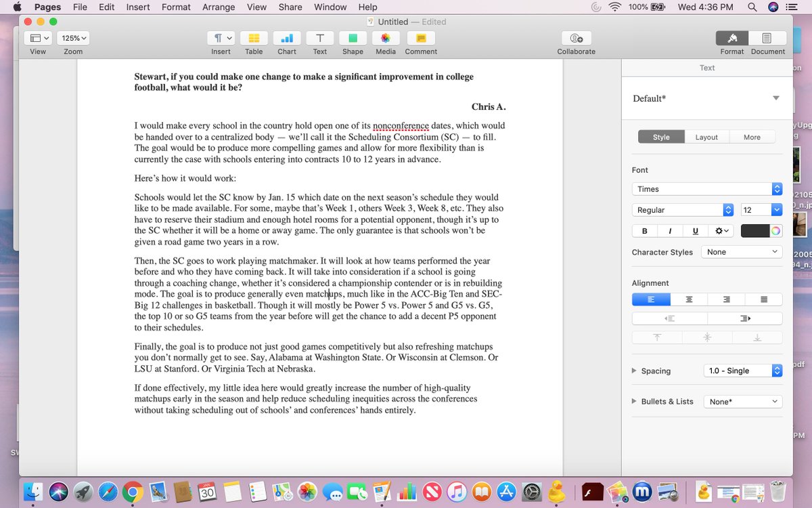The image size is (812, 508).
Task: Open the Format menu
Action: (x=176, y=7)
